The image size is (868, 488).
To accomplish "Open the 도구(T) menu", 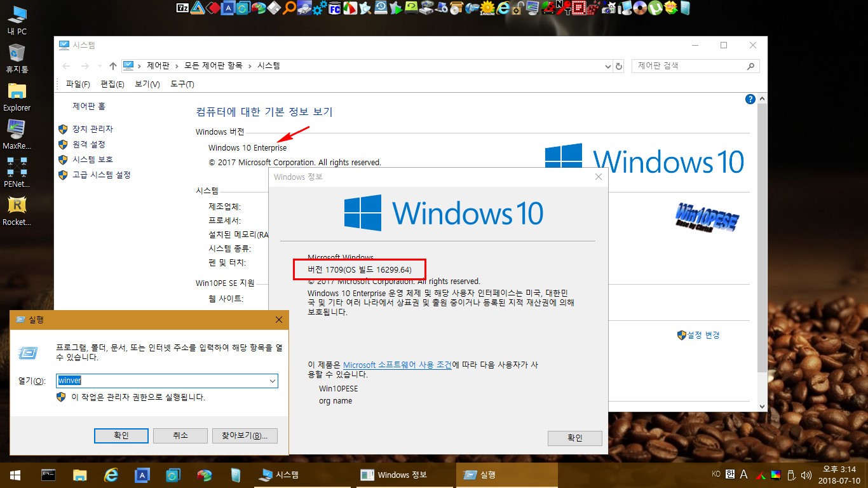I will click(182, 84).
